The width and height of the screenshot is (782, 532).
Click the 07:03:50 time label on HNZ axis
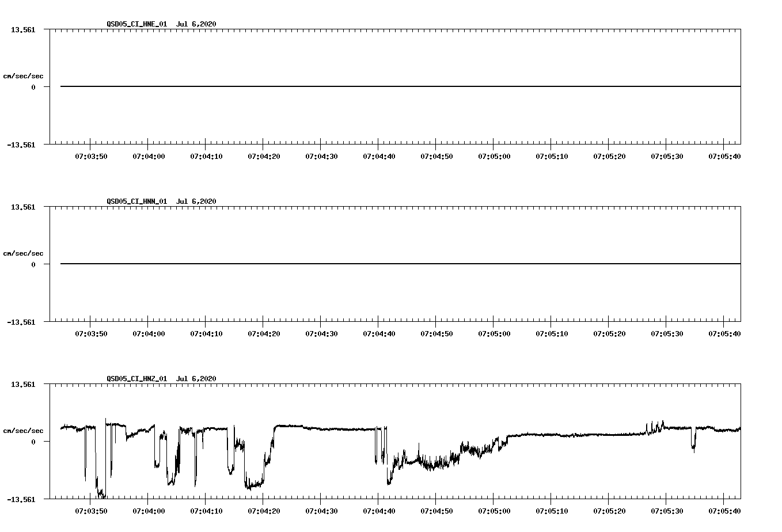[91, 511]
